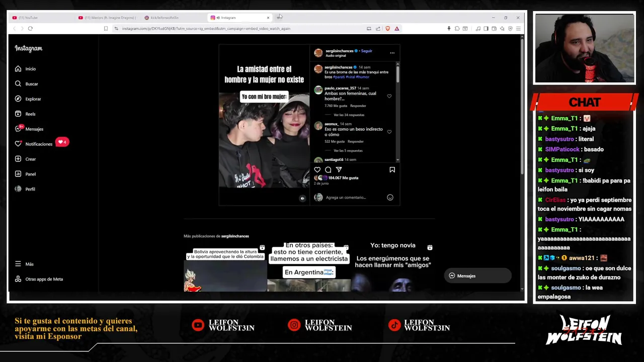
Task: Bookmark this page in address bar
Action: point(106,29)
